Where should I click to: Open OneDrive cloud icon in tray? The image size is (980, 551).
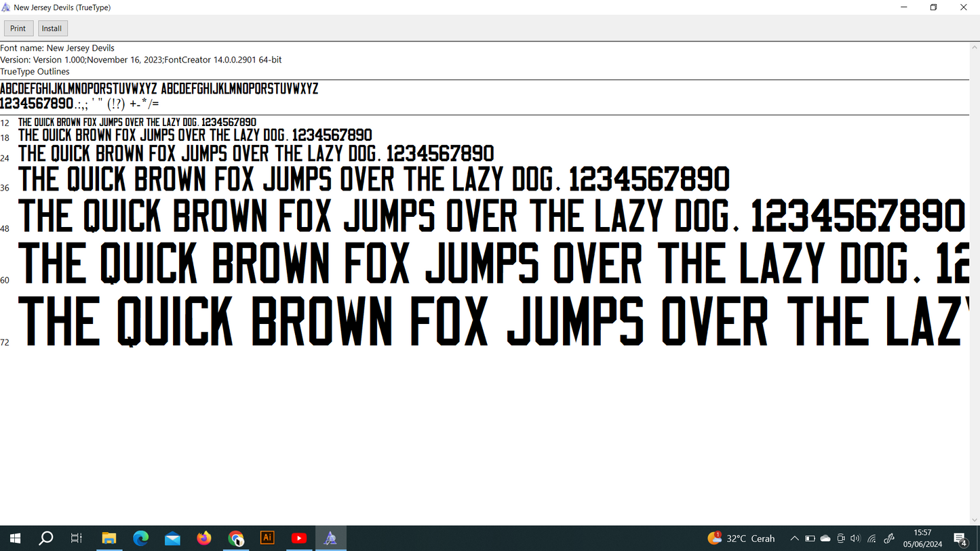[825, 539]
